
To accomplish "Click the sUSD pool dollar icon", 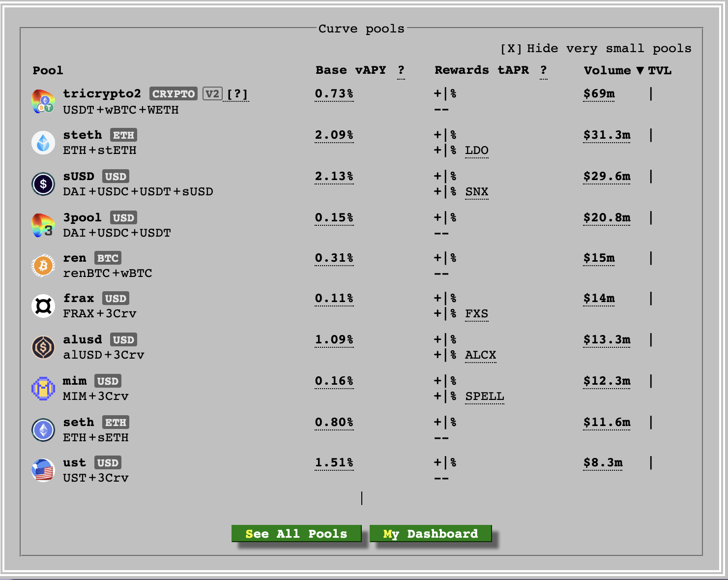I will click(x=43, y=184).
